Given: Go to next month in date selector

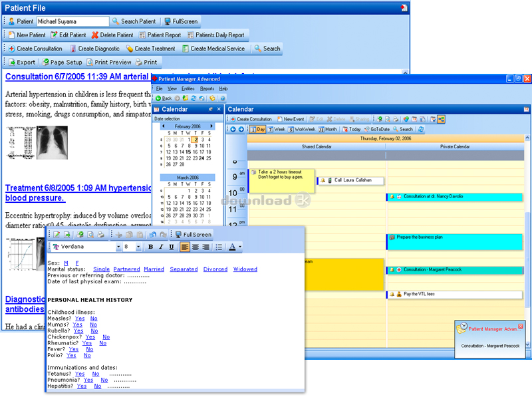Looking at the screenshot, I should (x=211, y=126).
